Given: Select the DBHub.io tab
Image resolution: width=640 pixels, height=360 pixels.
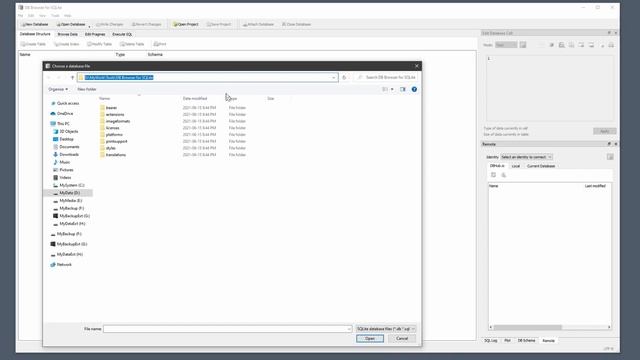Looking at the screenshot, I should click(x=497, y=166).
